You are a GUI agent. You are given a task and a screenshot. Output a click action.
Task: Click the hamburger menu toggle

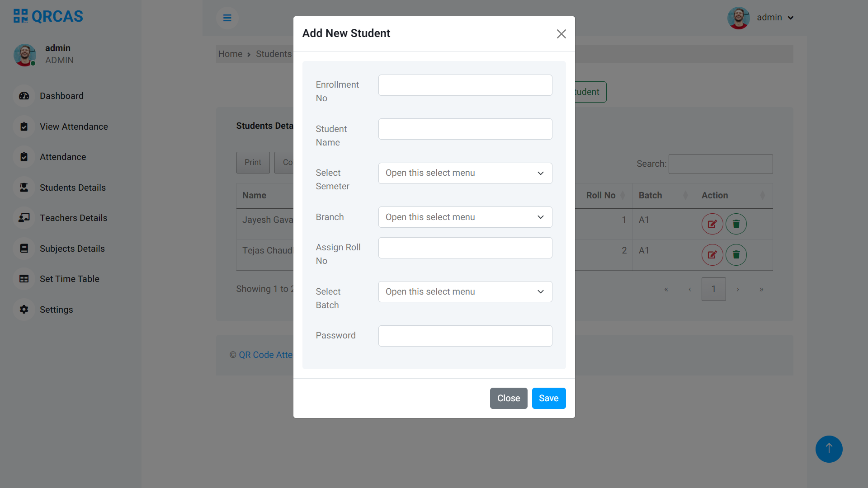pyautogui.click(x=227, y=18)
